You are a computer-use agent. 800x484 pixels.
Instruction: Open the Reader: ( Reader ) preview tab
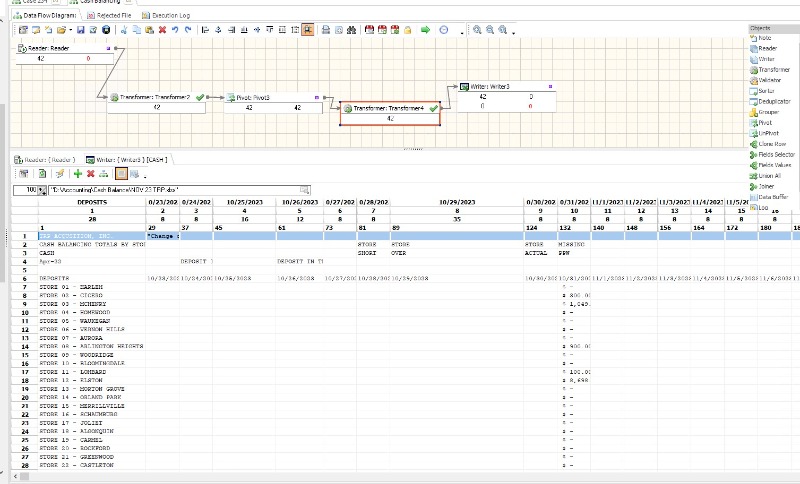(x=45, y=160)
